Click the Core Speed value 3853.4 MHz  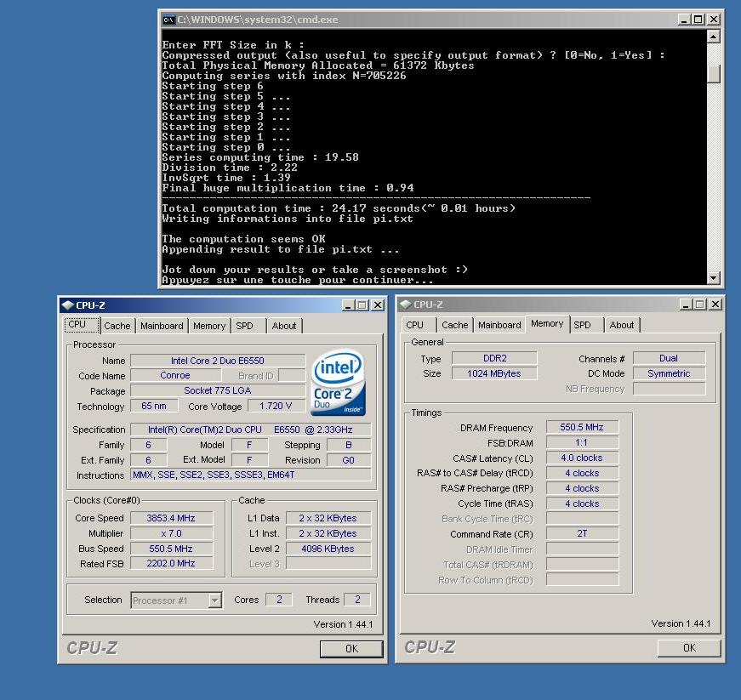pyautogui.click(x=171, y=518)
